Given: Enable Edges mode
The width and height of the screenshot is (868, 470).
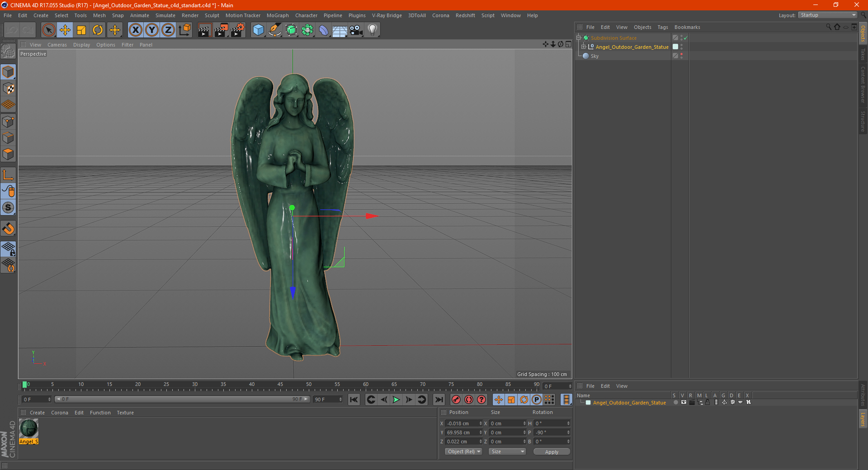Looking at the screenshot, I should (9, 138).
